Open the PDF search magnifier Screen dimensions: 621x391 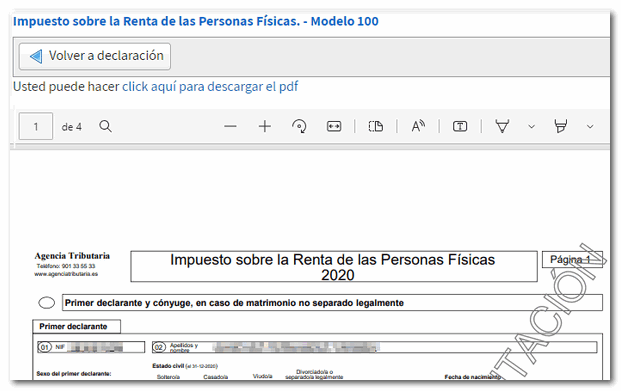[x=105, y=126]
